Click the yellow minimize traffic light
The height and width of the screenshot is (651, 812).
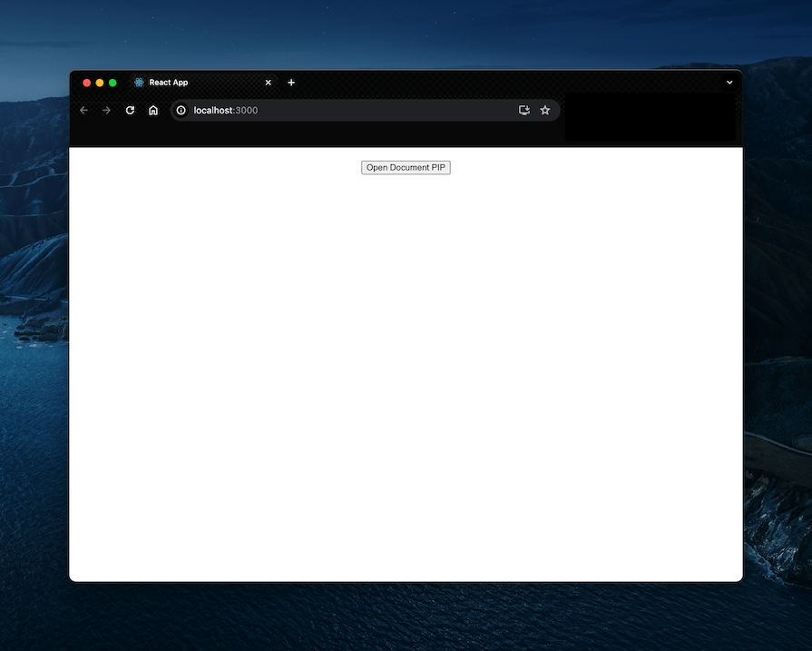tap(99, 82)
